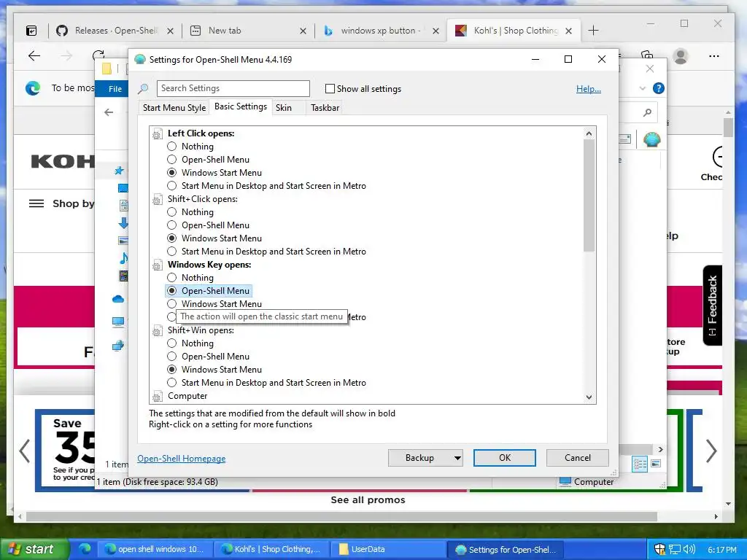Open the UserData taskbar button

pos(389,549)
